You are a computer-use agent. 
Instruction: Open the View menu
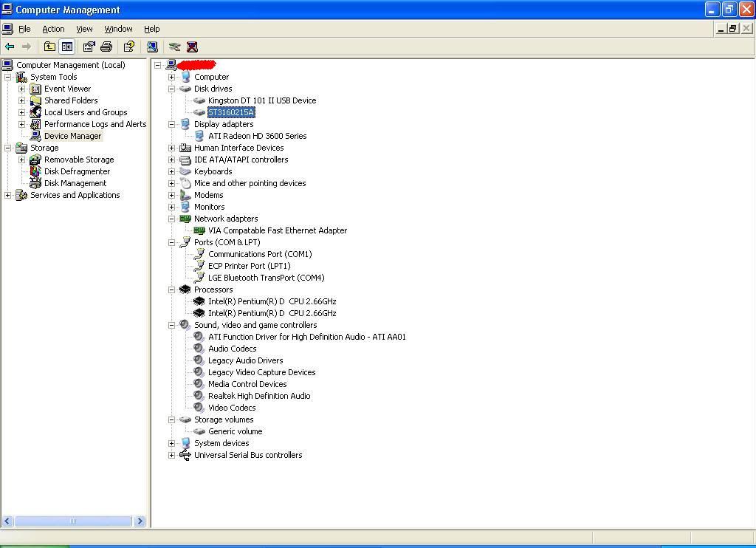(84, 29)
